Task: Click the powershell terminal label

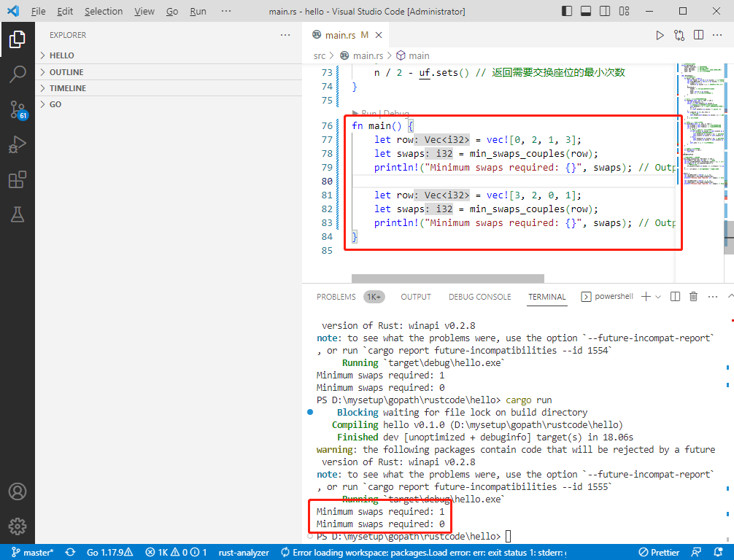Action: click(607, 297)
